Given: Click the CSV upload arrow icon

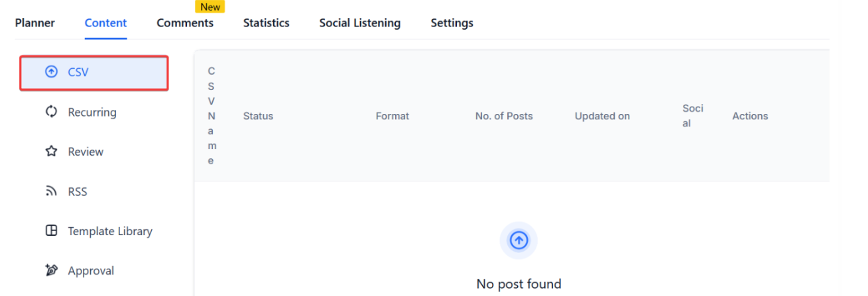Looking at the screenshot, I should coord(51,72).
